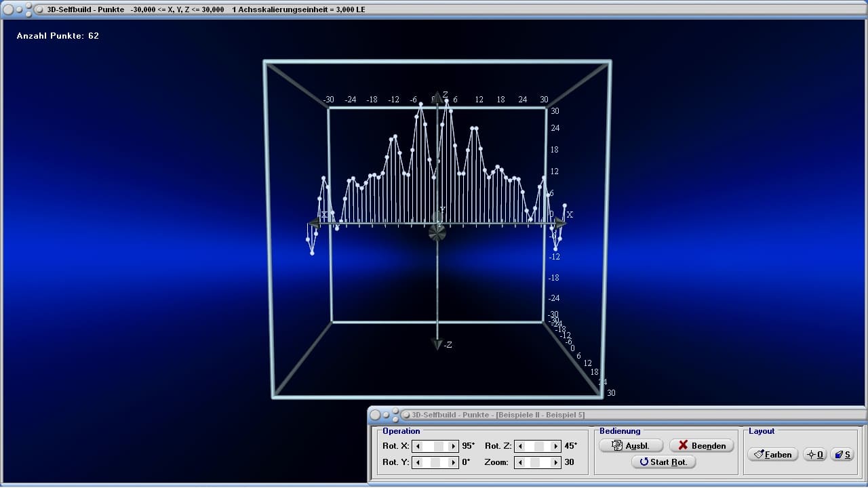Increase Rot. X using its right arrow
This screenshot has height=488, width=868.
coord(454,446)
